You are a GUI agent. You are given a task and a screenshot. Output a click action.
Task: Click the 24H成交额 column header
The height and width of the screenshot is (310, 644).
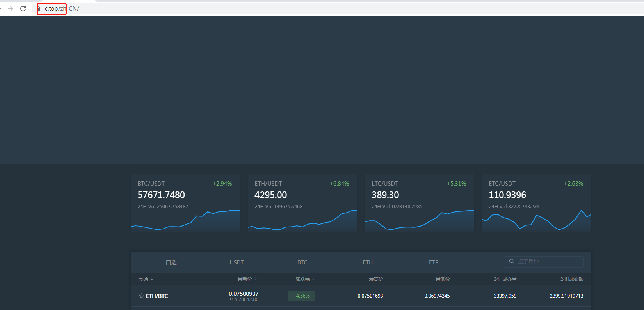click(572, 279)
